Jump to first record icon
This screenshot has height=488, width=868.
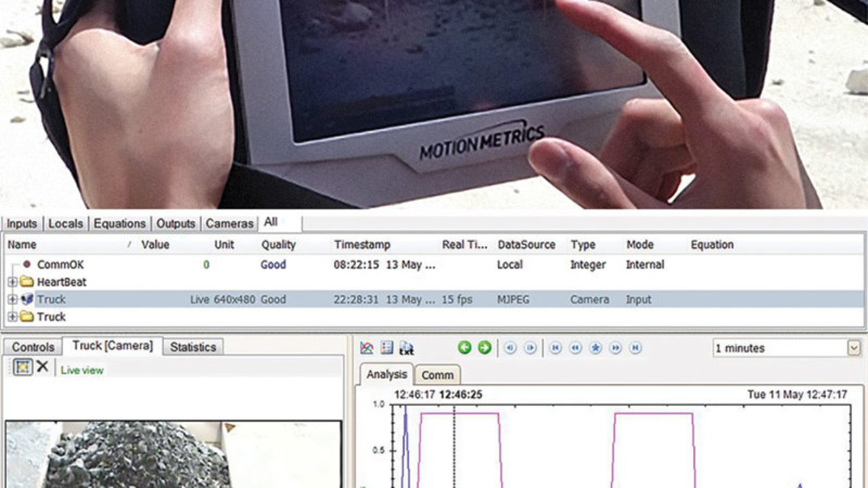(555, 348)
